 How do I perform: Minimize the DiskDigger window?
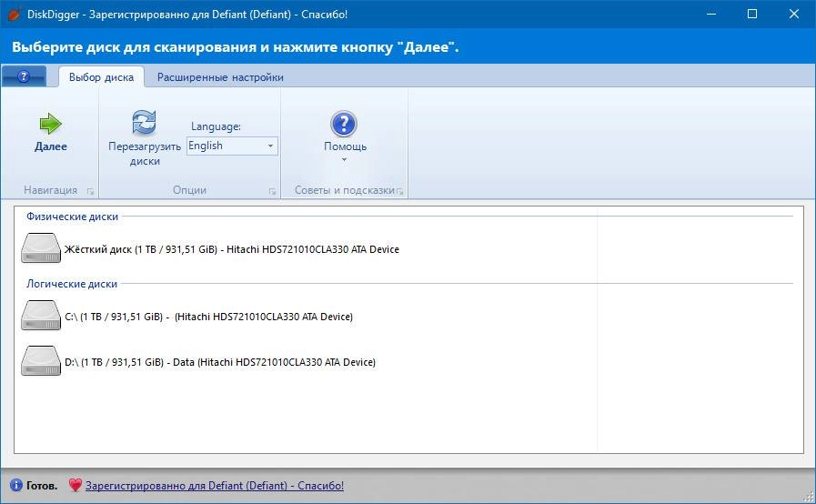[x=711, y=14]
